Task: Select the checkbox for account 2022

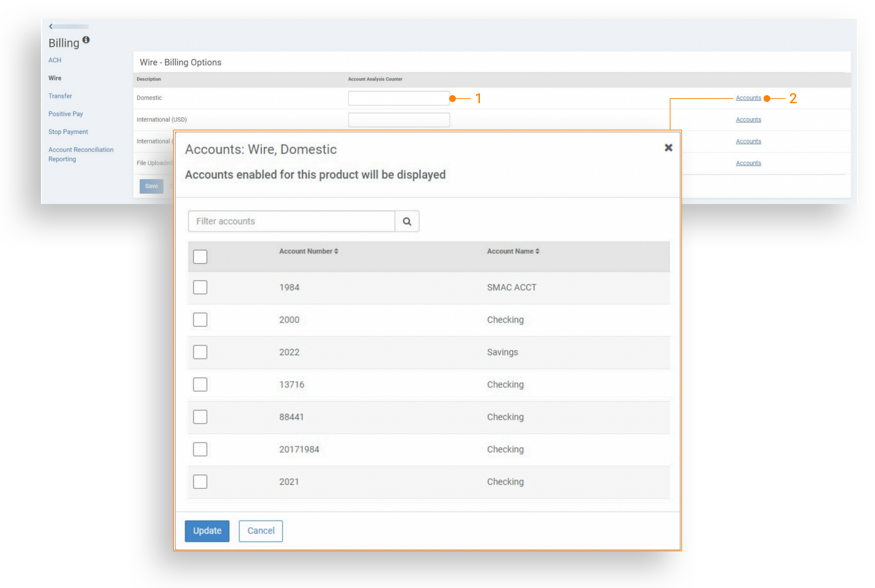Action: point(200,352)
